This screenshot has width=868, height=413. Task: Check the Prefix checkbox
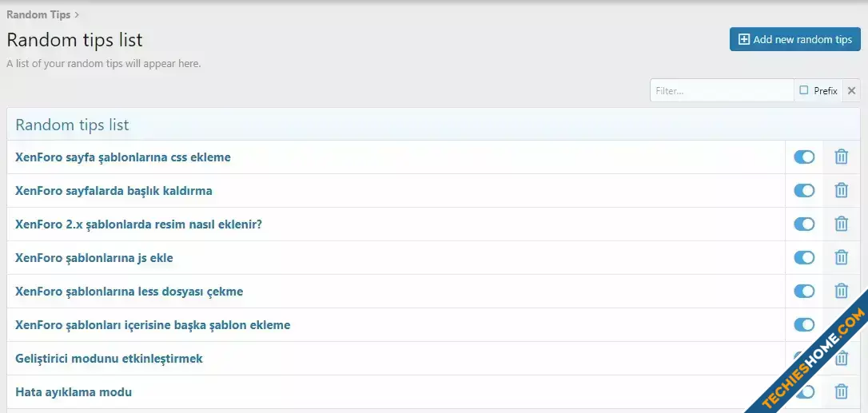pos(804,90)
